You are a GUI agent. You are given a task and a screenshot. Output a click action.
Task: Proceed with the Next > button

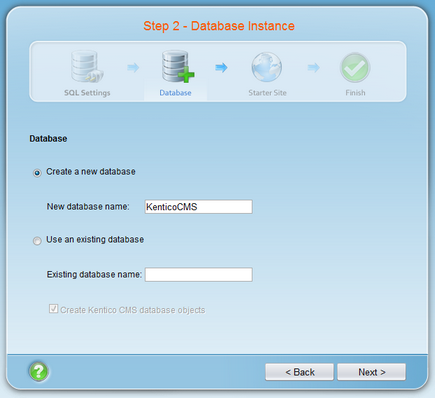pos(372,372)
